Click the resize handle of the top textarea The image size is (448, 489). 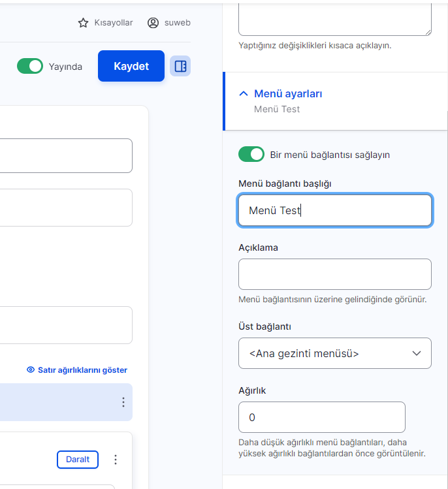point(428,32)
